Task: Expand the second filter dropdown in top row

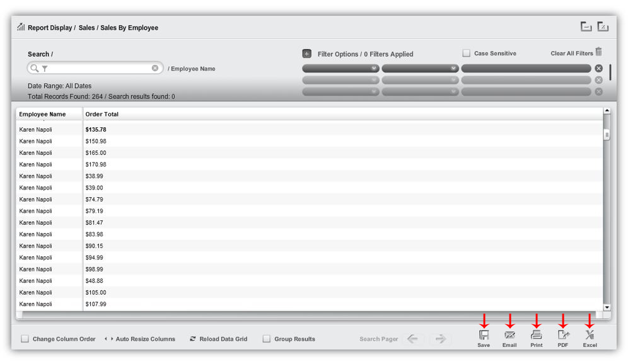Action: click(420, 68)
